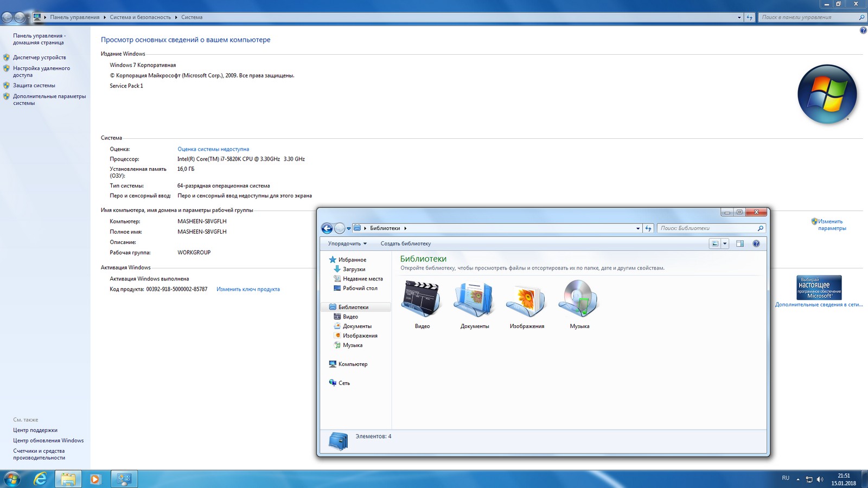868x488 pixels.
Task: Open Центр обновления Windows link
Action: [x=48, y=440]
